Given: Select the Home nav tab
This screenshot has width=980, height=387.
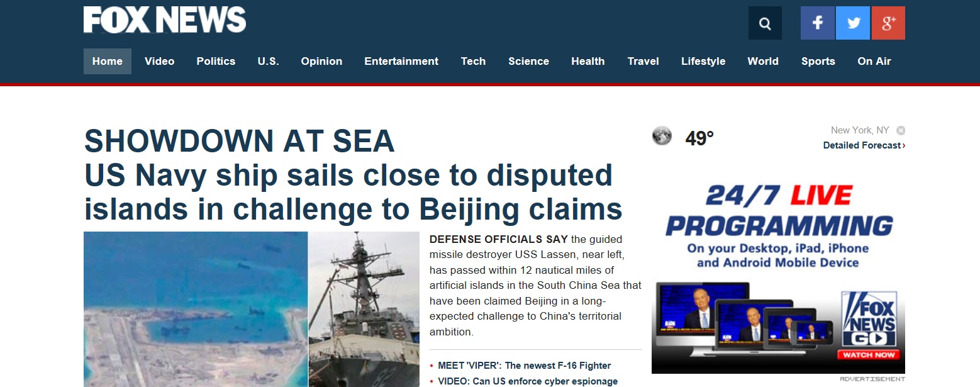Looking at the screenshot, I should (108, 61).
